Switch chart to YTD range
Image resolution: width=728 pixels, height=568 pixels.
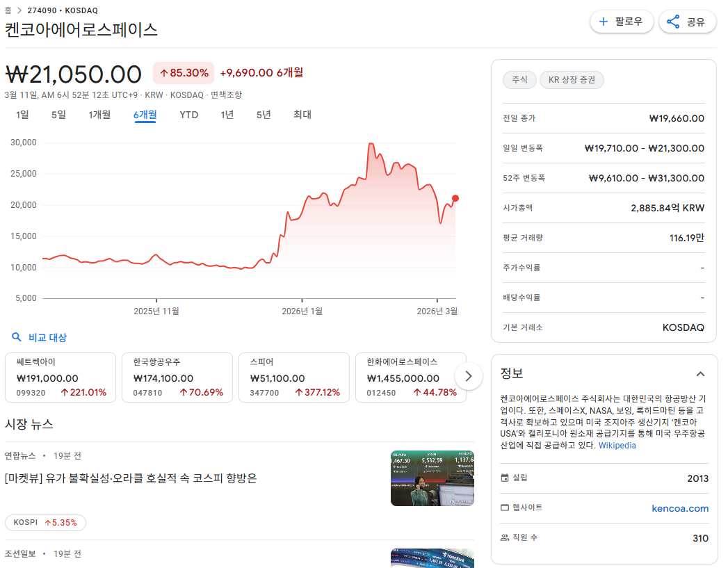coord(189,115)
